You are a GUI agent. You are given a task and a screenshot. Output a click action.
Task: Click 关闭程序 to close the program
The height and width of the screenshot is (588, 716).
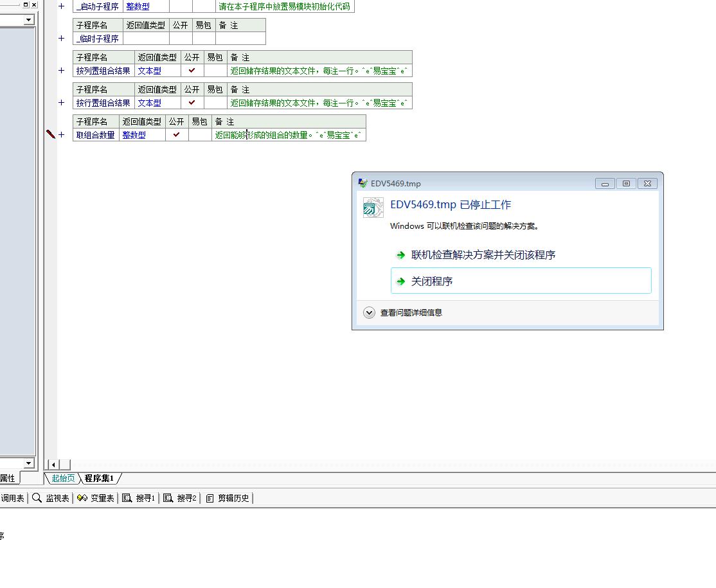pyautogui.click(x=521, y=281)
